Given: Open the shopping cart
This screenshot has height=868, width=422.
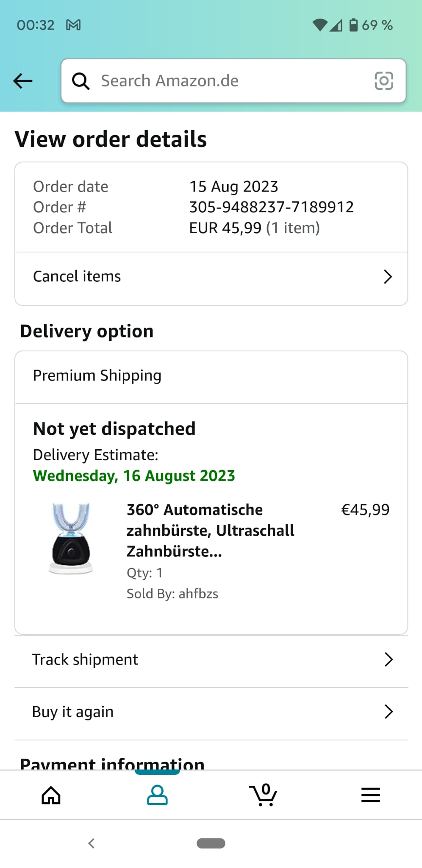Looking at the screenshot, I should coord(264,795).
